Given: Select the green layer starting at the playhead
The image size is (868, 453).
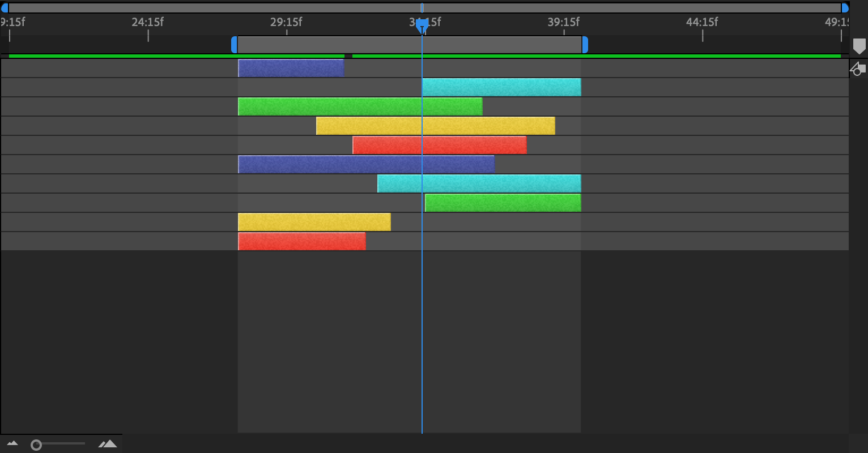Looking at the screenshot, I should (x=501, y=202).
